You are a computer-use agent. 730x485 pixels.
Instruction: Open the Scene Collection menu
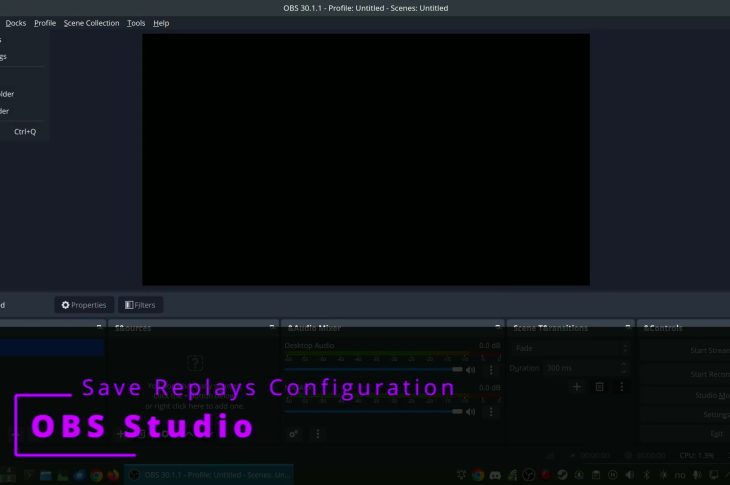91,23
